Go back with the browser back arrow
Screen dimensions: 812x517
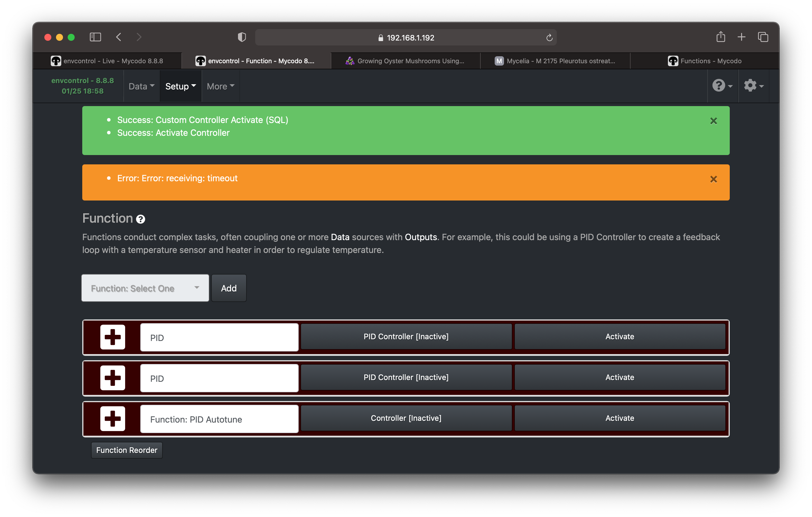[x=119, y=37]
